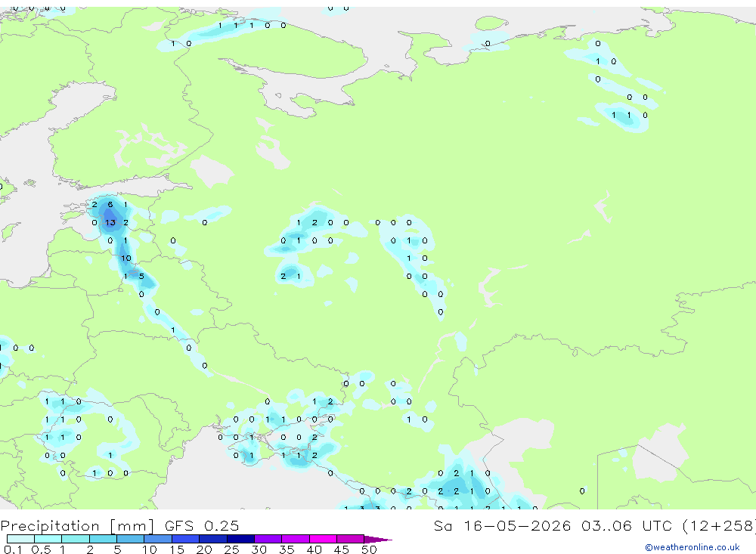The image size is (756, 554).
Task: Click legend label '30'
Action: click(259, 549)
